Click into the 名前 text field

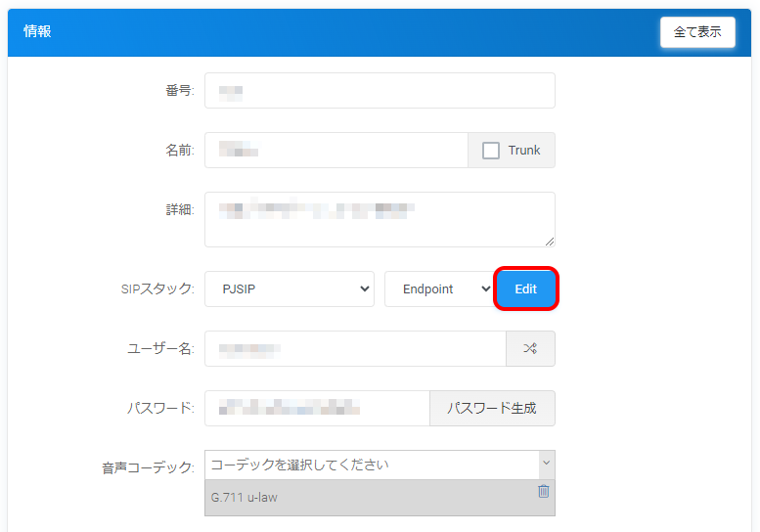click(x=335, y=151)
